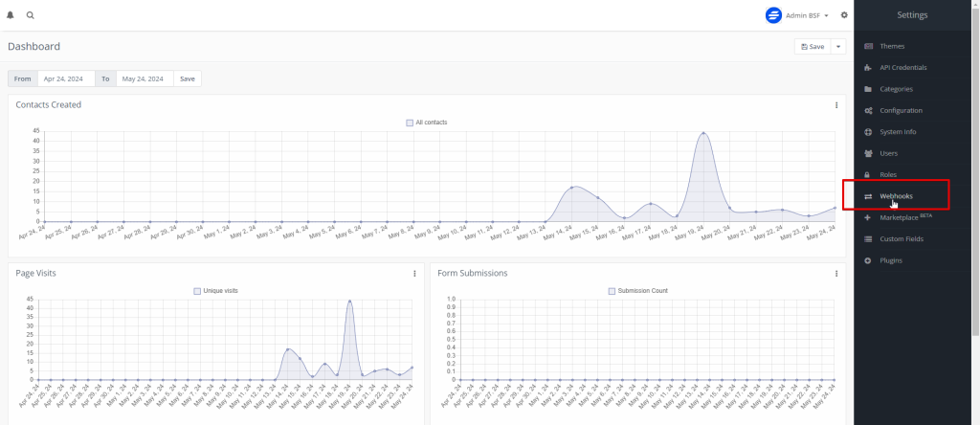
Task: Click the System Info globe icon
Action: pyautogui.click(x=868, y=132)
